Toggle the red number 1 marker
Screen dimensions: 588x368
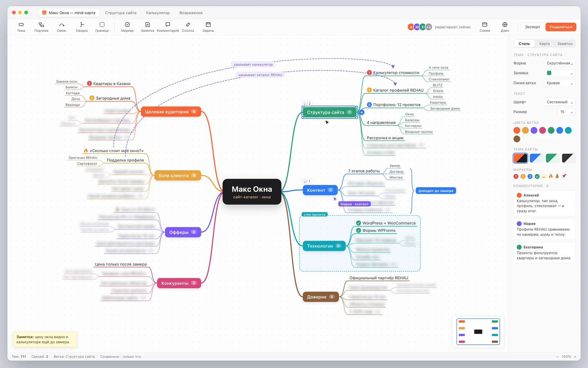pos(516,176)
